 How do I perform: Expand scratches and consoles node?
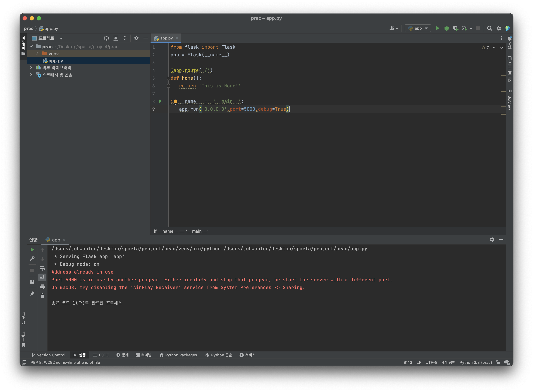click(x=31, y=75)
